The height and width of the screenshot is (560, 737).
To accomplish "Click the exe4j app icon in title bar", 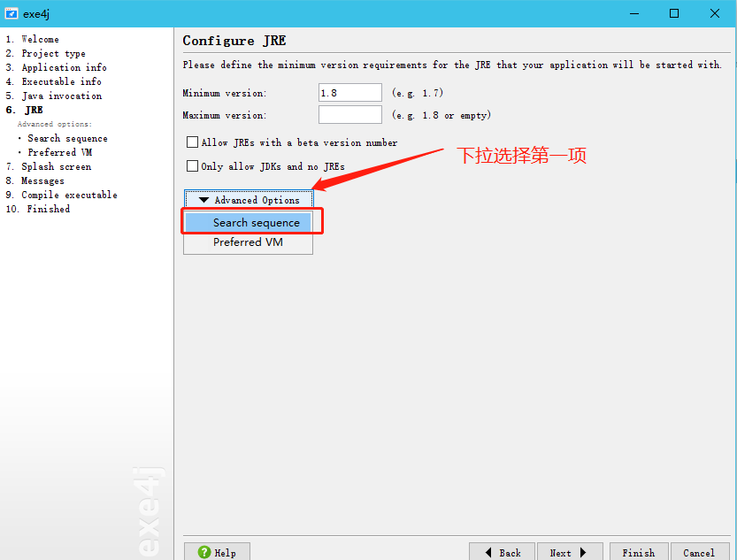I will pyautogui.click(x=12, y=13).
